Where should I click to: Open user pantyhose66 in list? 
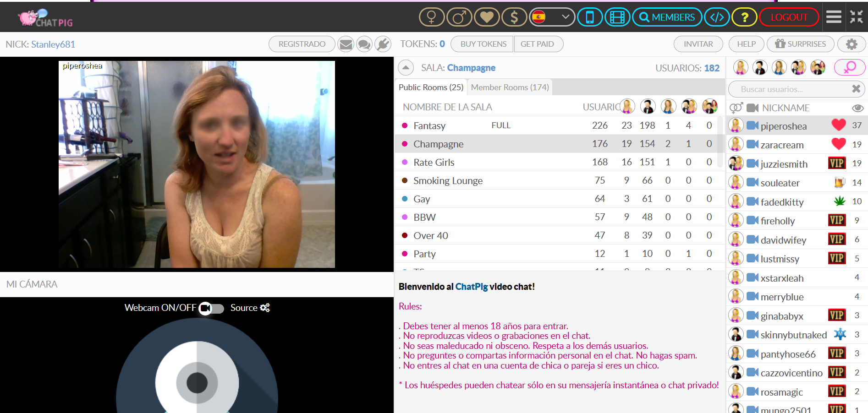tap(797, 353)
